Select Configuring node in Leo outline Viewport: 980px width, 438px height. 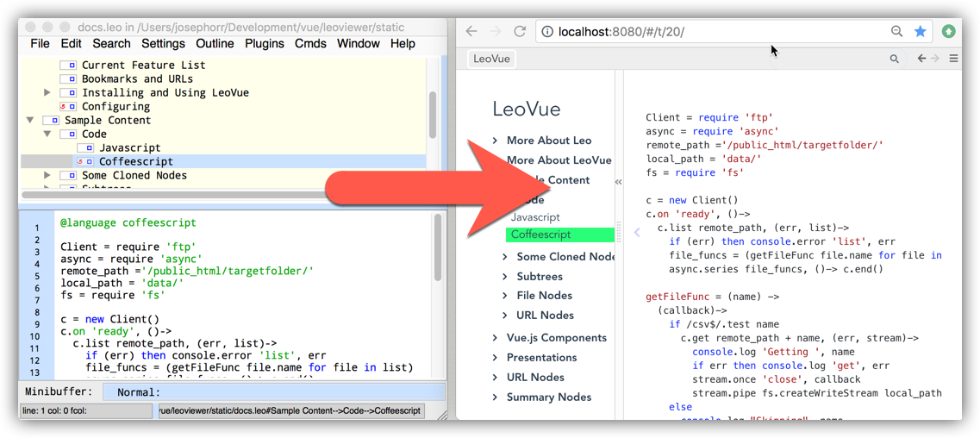coord(115,106)
